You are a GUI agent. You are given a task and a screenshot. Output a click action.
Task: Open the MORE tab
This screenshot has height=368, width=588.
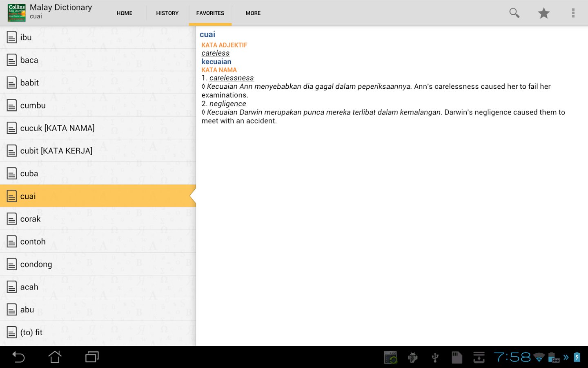coord(253,13)
